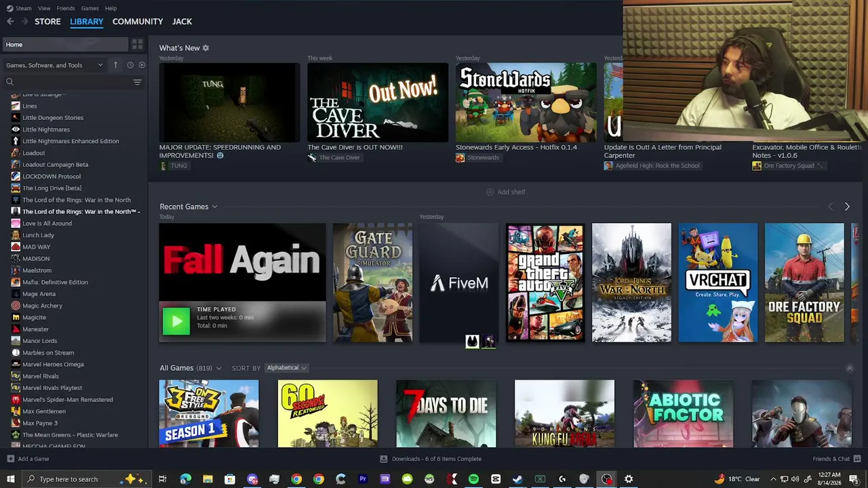Image resolution: width=868 pixels, height=488 pixels.
Task: Open Downloads status at the bottom
Action: click(x=431, y=459)
